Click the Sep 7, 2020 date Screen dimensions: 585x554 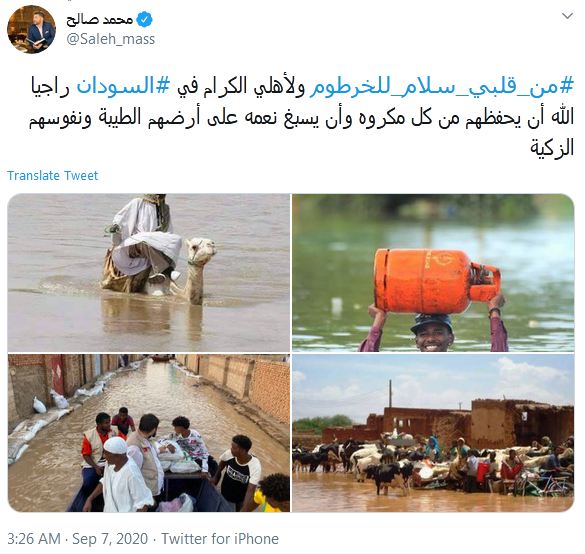tap(110, 539)
